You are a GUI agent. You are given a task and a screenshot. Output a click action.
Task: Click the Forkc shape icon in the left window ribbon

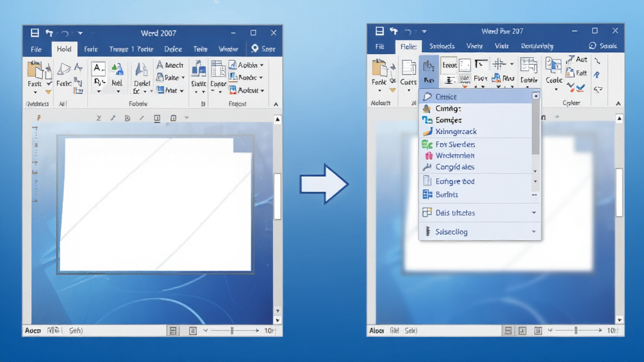point(64,69)
